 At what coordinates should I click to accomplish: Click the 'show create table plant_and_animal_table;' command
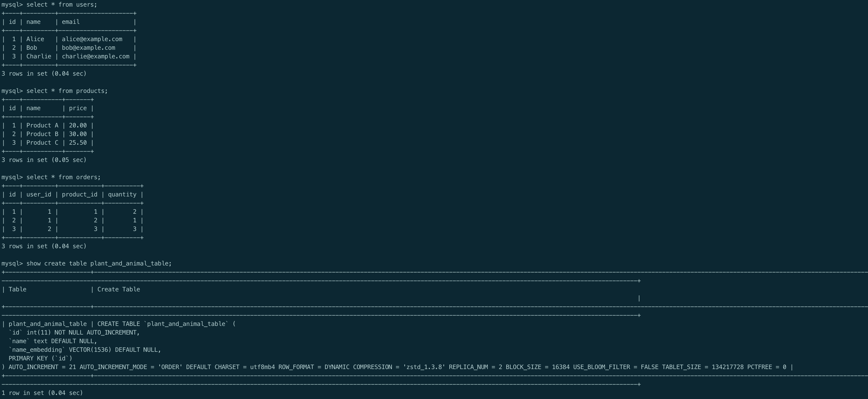tap(99, 263)
